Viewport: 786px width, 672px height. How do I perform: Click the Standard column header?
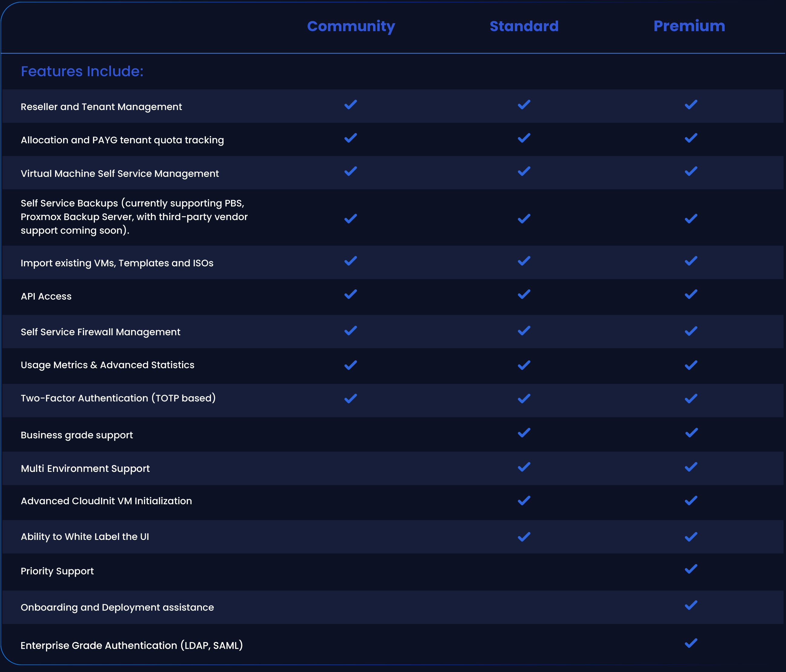524,26
